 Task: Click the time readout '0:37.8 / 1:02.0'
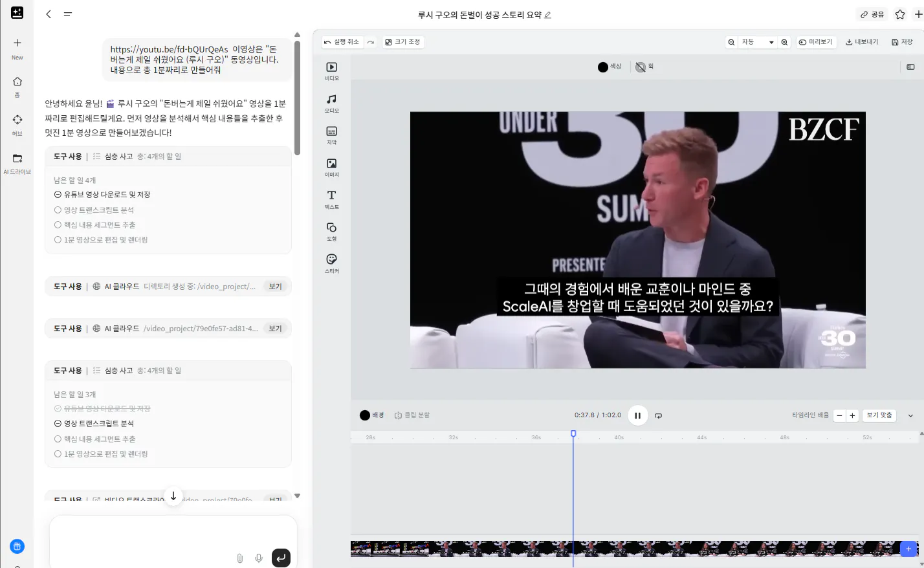[x=598, y=415]
